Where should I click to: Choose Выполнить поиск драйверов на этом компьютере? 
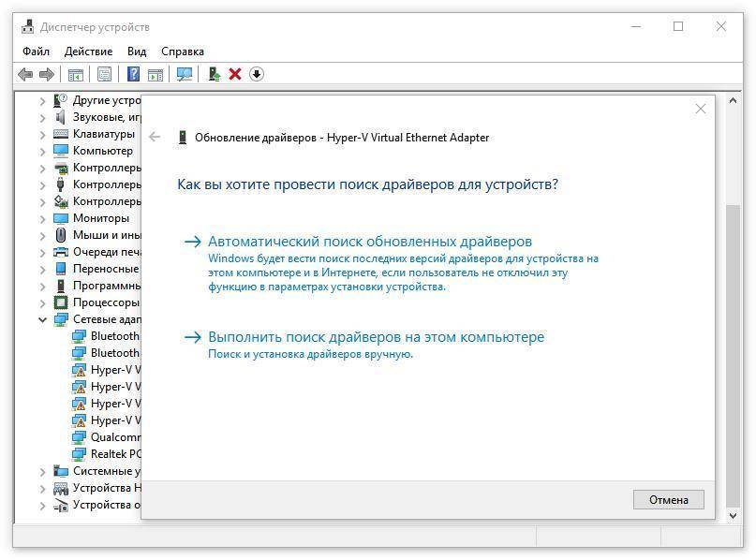click(375, 337)
